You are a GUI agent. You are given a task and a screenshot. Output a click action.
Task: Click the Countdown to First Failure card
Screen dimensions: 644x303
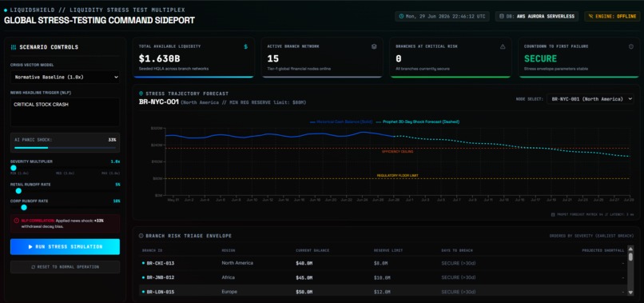578,58
